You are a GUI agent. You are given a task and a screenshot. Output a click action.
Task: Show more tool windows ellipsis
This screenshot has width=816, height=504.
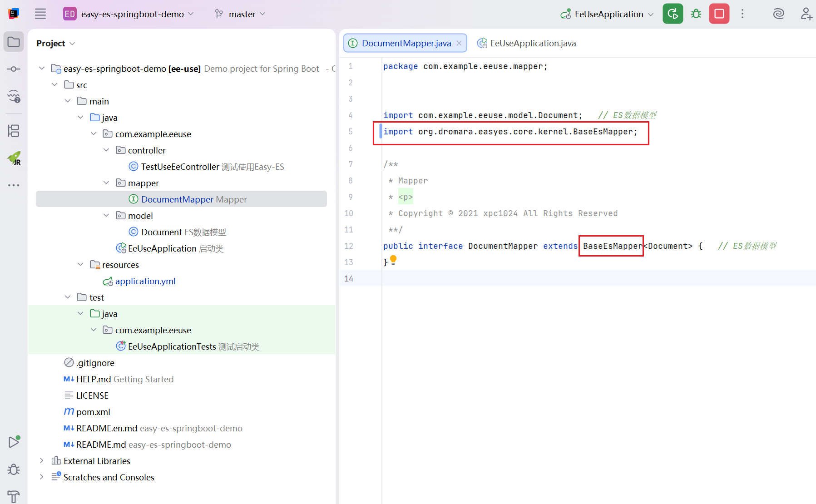14,185
